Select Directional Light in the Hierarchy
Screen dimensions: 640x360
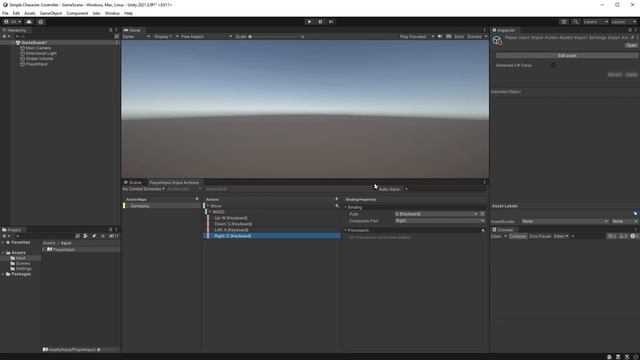tap(41, 53)
